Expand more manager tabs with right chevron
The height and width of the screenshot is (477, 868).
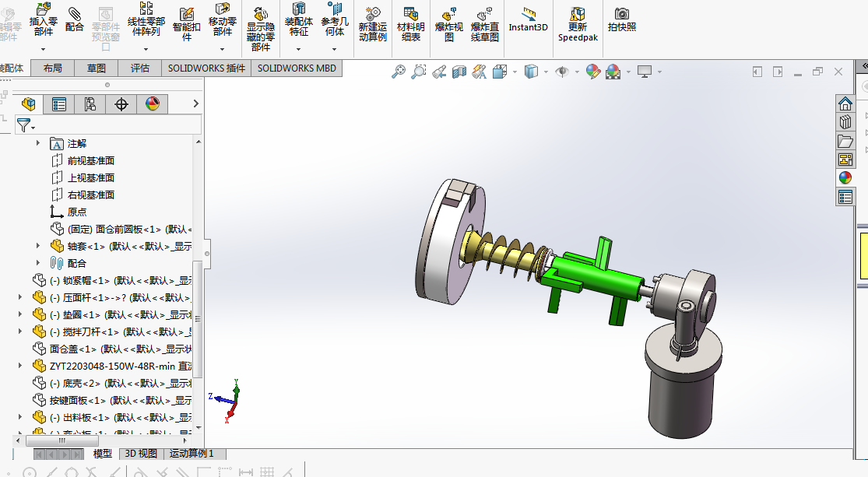tap(195, 103)
